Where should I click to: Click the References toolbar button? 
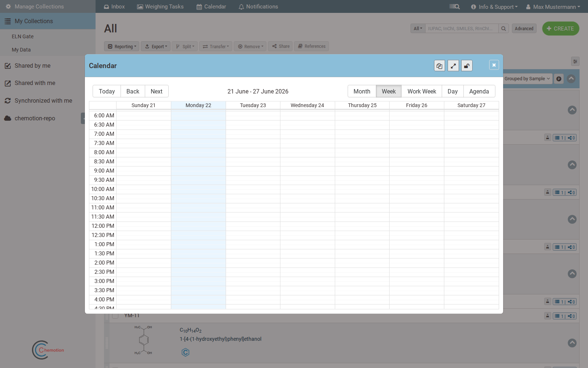pos(311,46)
